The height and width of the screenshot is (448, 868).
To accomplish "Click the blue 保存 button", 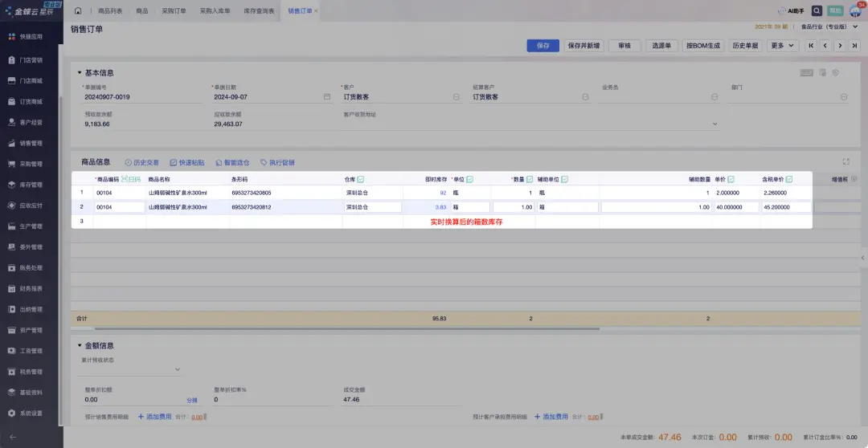I will (x=542, y=46).
